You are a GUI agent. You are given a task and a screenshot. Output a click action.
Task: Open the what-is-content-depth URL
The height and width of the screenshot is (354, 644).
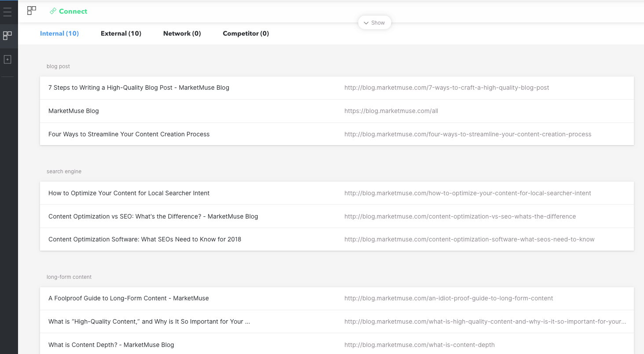coord(420,345)
